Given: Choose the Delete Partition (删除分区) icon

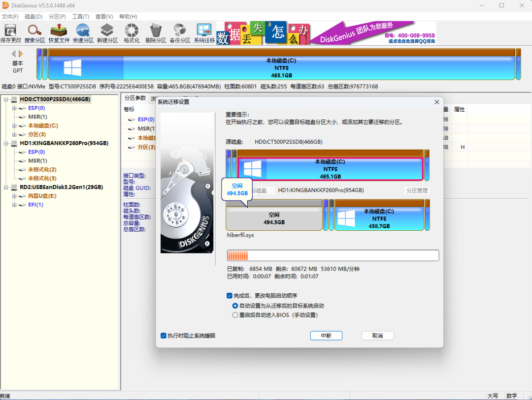Looking at the screenshot, I should tap(156, 33).
